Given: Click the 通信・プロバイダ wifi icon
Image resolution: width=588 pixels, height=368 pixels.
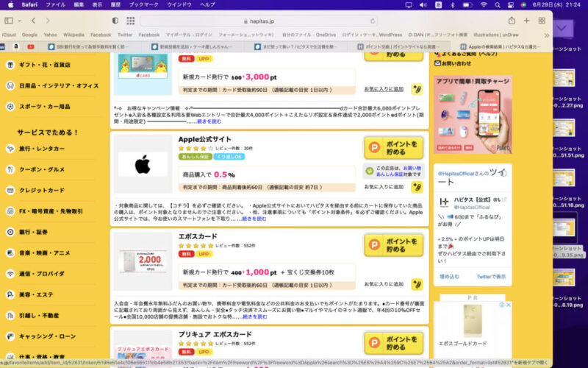Looking at the screenshot, I should click(x=10, y=274).
